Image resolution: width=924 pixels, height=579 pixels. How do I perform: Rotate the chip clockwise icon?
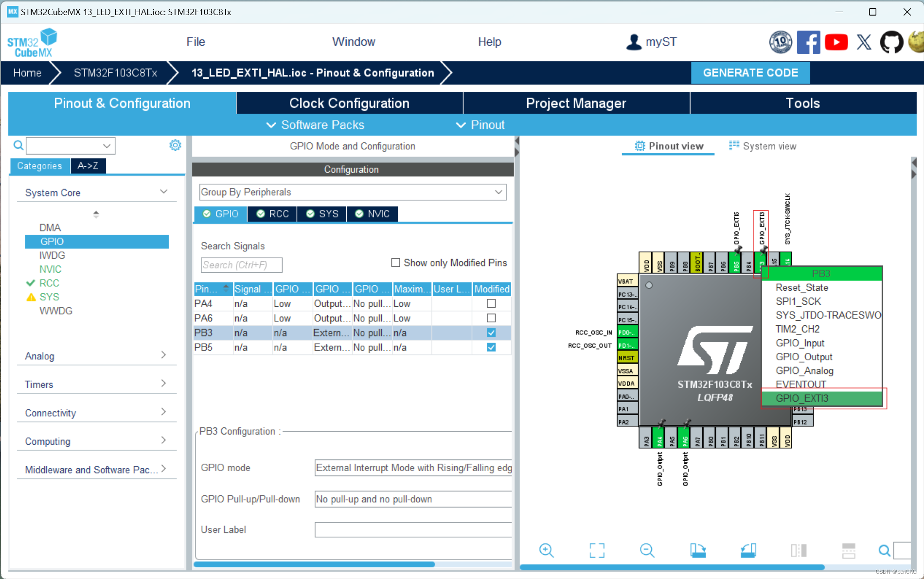click(x=698, y=550)
